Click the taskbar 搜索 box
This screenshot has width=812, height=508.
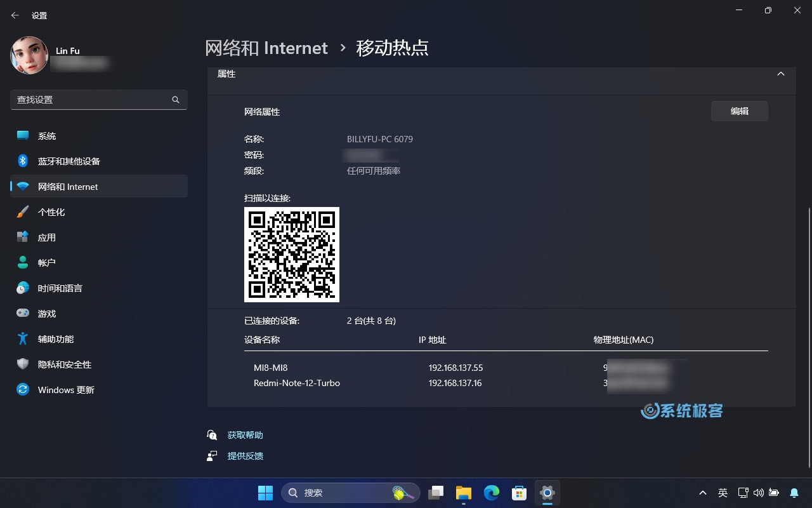click(x=351, y=493)
